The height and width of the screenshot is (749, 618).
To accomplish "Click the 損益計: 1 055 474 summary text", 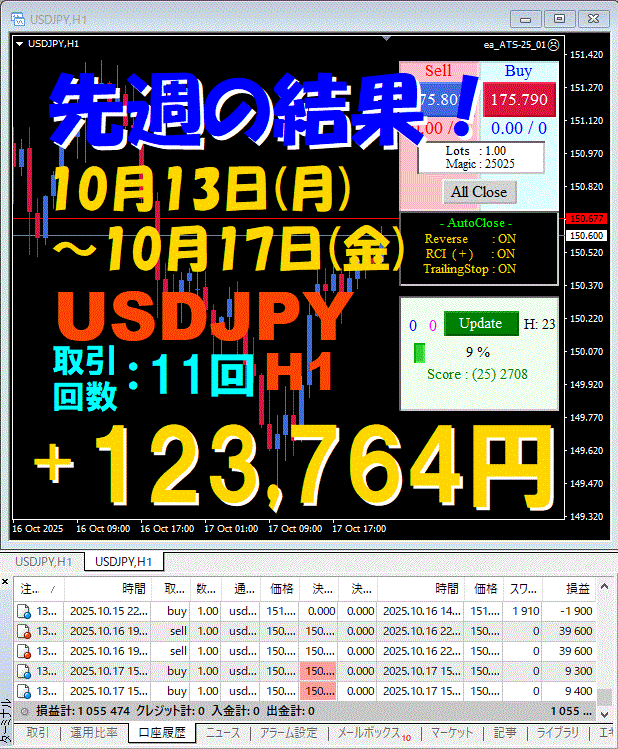I will (83, 711).
